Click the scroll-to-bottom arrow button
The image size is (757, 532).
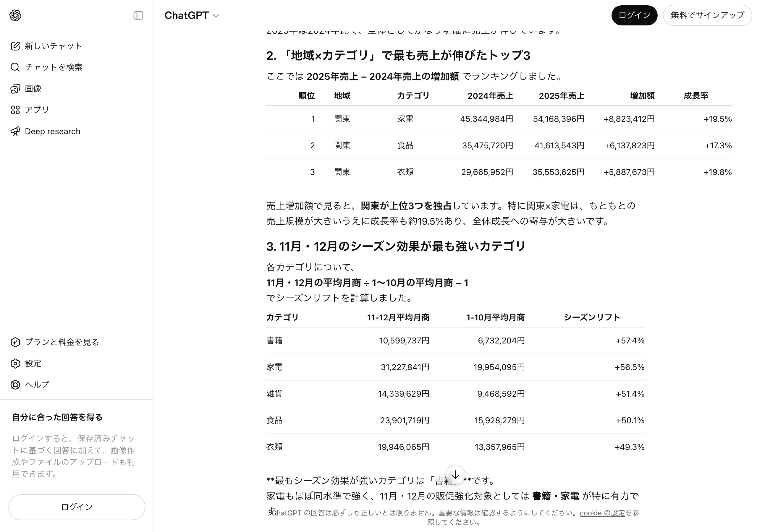(x=455, y=475)
